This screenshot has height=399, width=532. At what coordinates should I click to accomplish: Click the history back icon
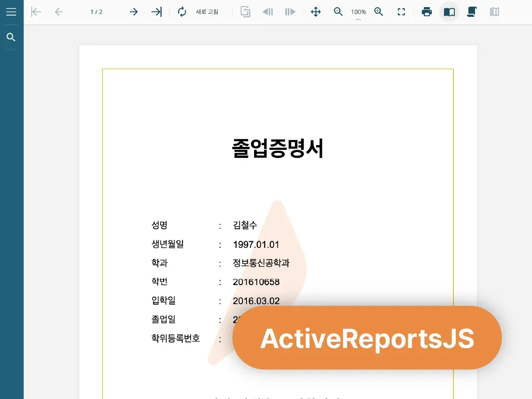[268, 12]
